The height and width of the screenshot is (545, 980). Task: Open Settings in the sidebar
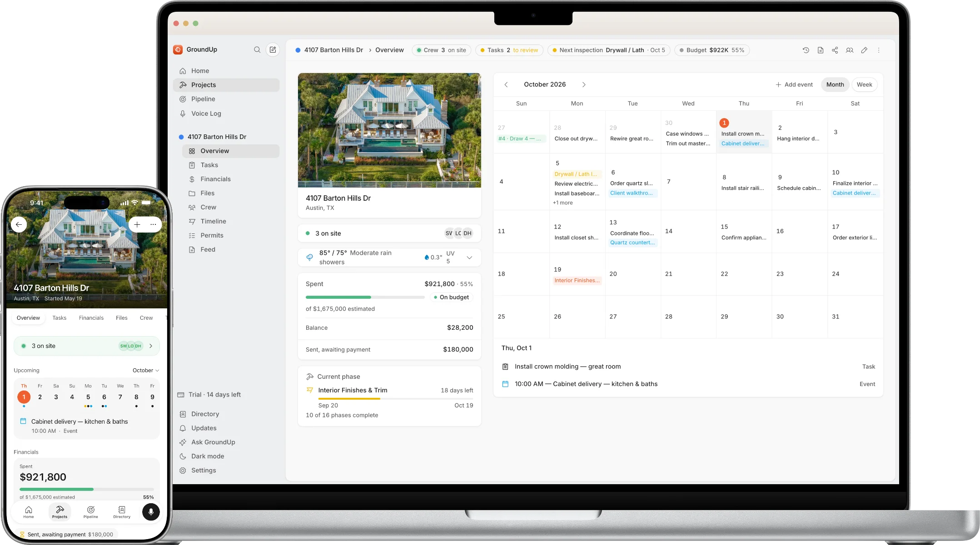tap(226, 470)
